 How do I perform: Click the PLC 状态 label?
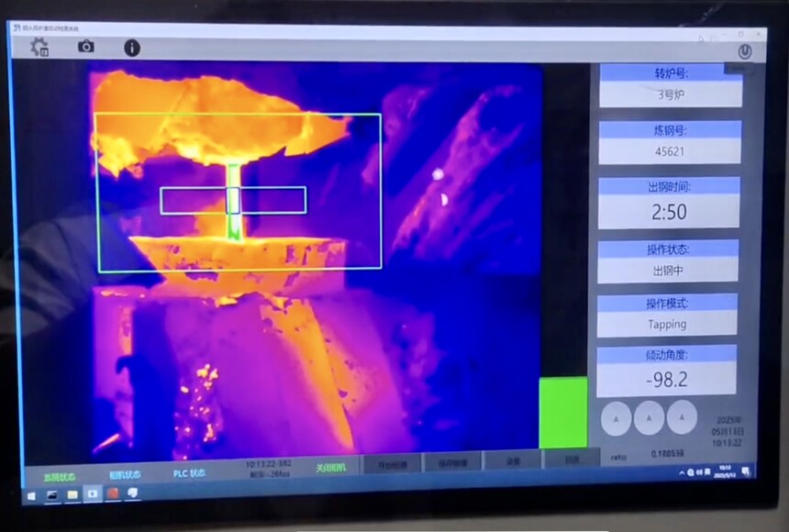[189, 473]
